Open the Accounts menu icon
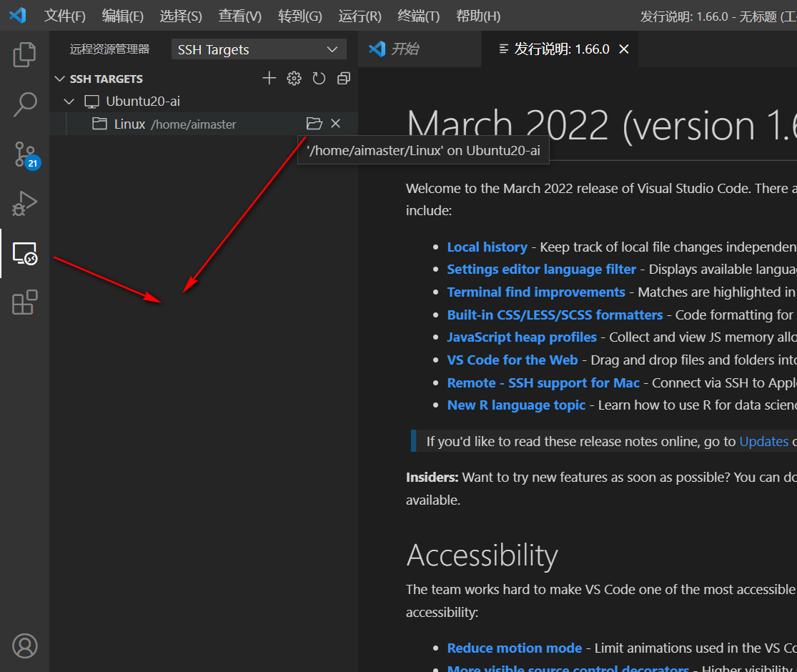The image size is (797, 672). click(24, 646)
